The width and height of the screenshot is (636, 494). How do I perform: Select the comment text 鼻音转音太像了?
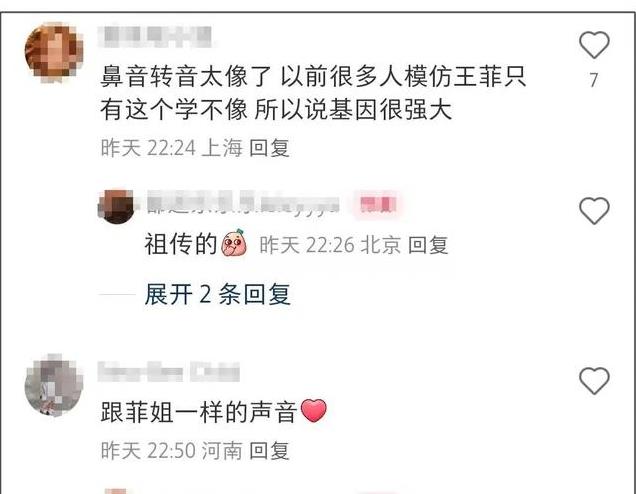[186, 77]
